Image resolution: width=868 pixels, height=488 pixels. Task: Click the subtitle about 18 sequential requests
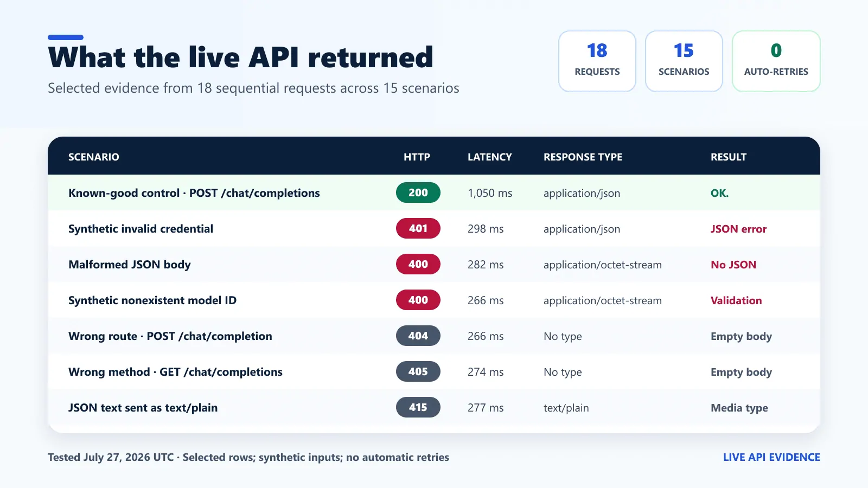pyautogui.click(x=253, y=88)
